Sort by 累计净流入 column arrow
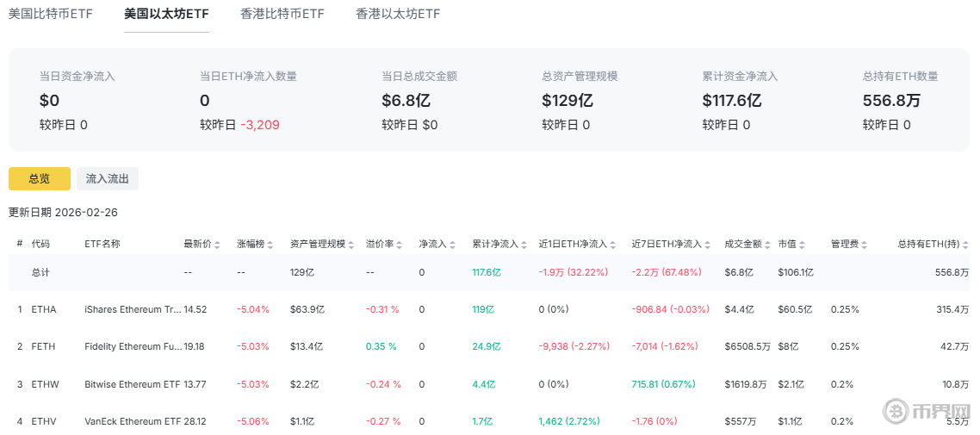The height and width of the screenshot is (435, 980). coord(524,245)
